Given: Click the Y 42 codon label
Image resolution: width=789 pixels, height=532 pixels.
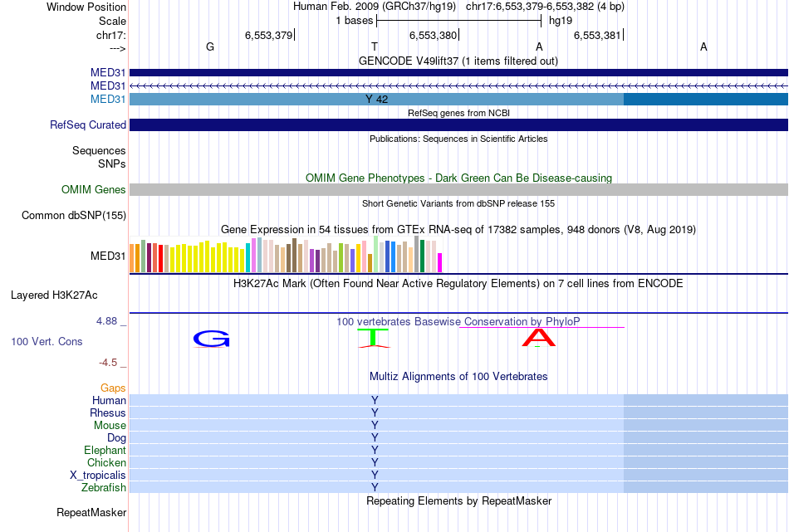Looking at the screenshot, I should (376, 99).
